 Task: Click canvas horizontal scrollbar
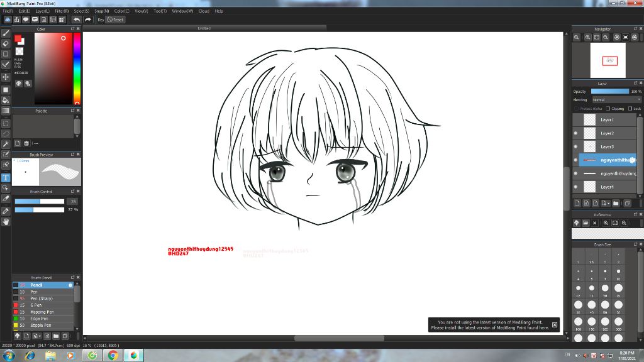point(339,339)
